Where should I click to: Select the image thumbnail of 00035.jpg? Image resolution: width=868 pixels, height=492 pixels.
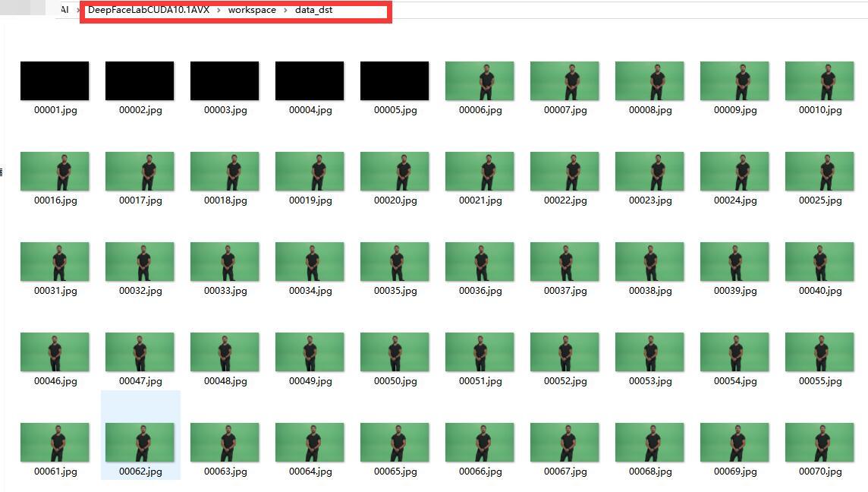(395, 261)
